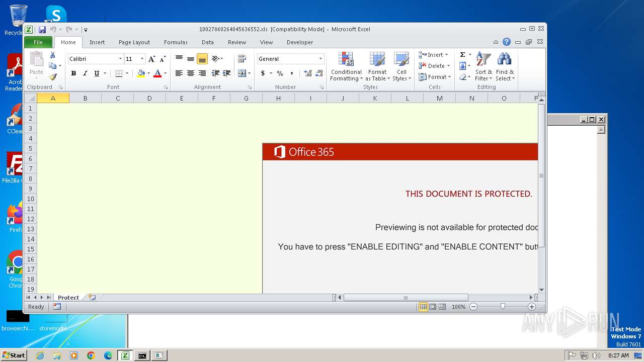
Task: Expand the Font Color dropdown arrow
Action: click(x=165, y=73)
